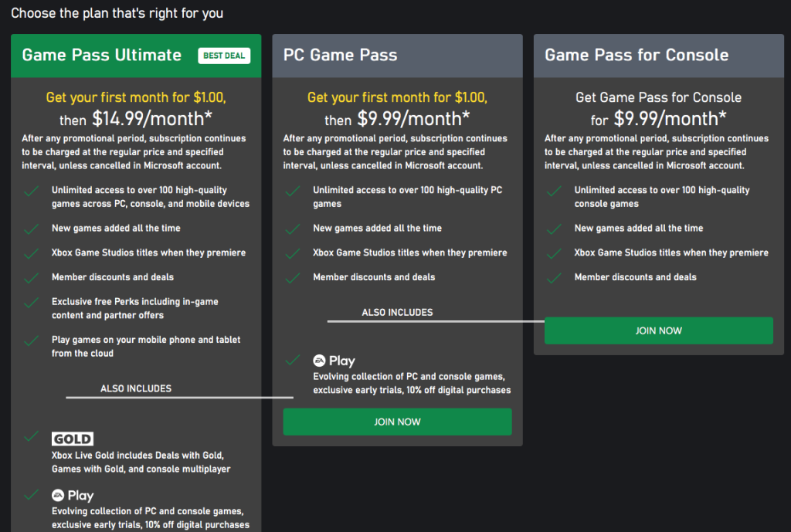Click "Get Game Pass for Console" offer text

(658, 97)
